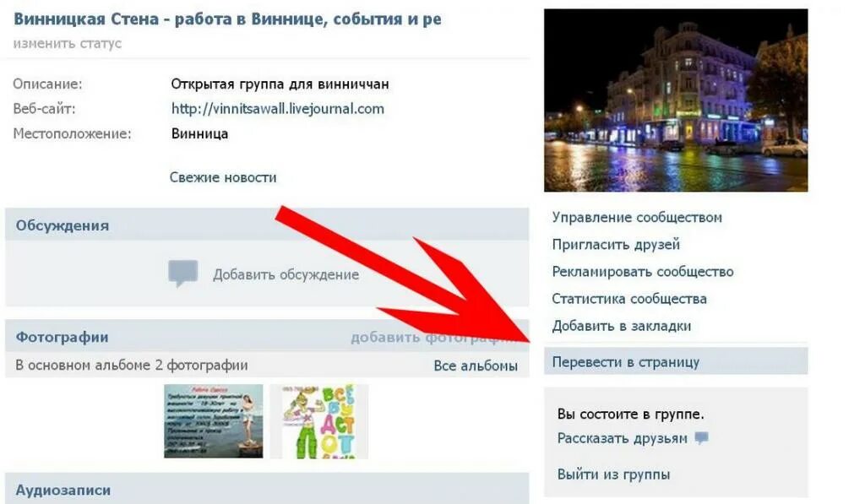Click Выйти из группы link
This screenshot has width=865, height=504.
click(x=613, y=474)
